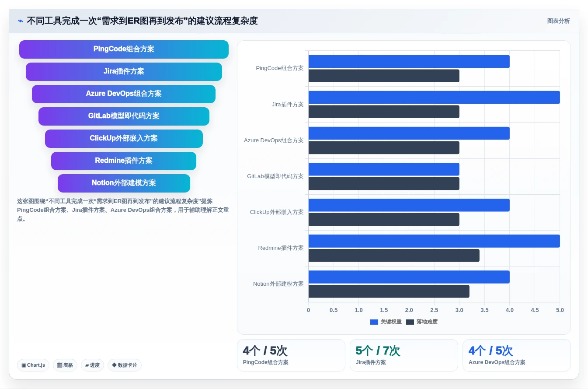Click the chart title heading text

pos(142,21)
